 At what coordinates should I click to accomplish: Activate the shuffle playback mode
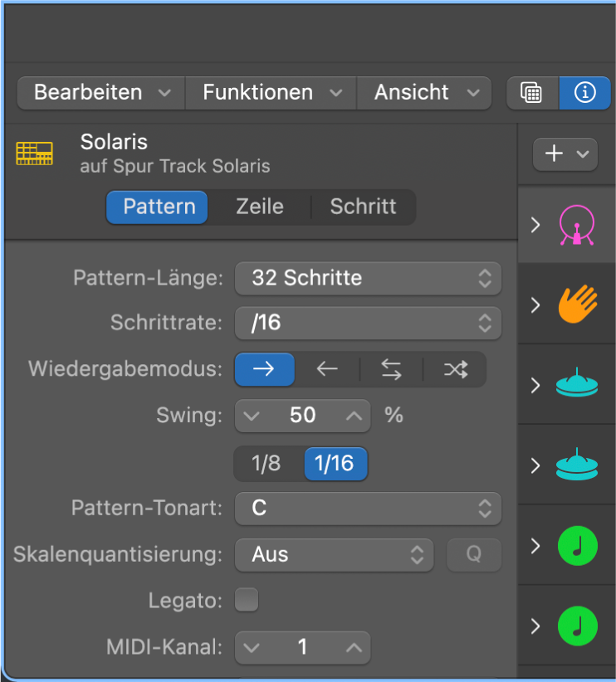point(455,369)
